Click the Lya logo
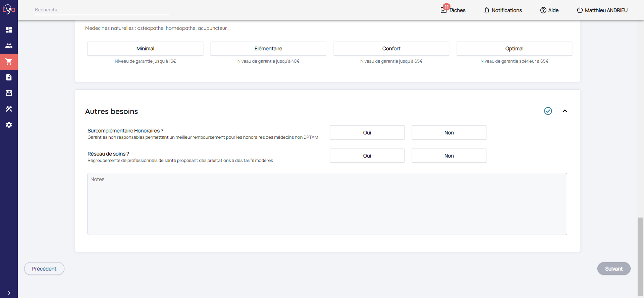This screenshot has height=298, width=644. 9,9
